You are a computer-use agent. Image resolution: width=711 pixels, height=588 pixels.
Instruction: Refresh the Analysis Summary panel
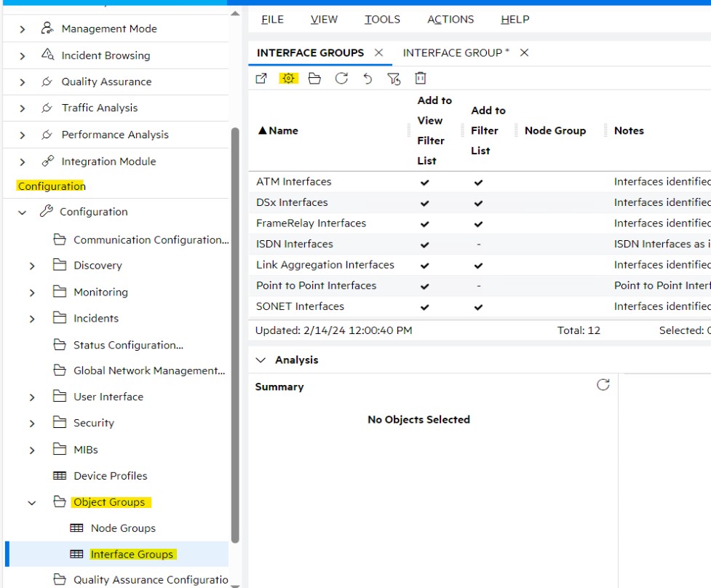(603, 384)
